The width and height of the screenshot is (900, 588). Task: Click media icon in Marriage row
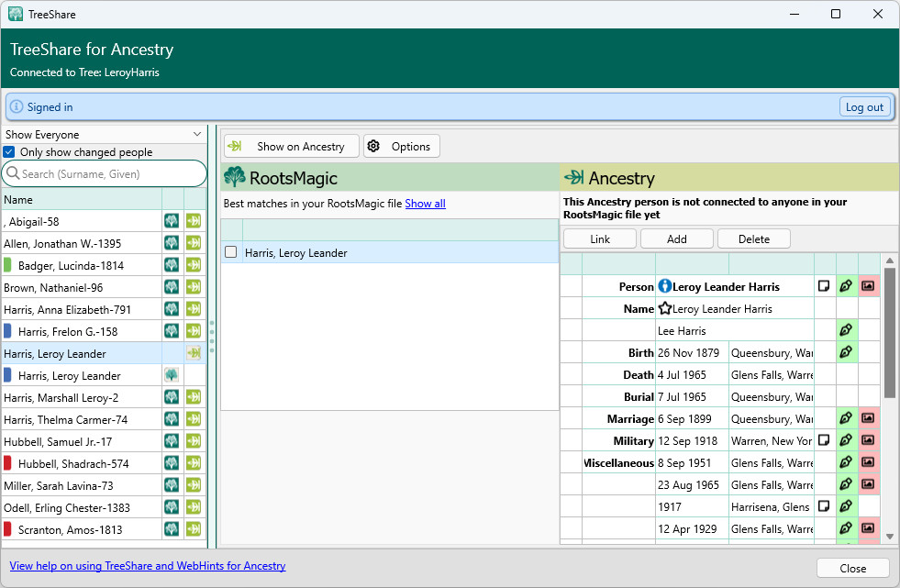click(868, 418)
